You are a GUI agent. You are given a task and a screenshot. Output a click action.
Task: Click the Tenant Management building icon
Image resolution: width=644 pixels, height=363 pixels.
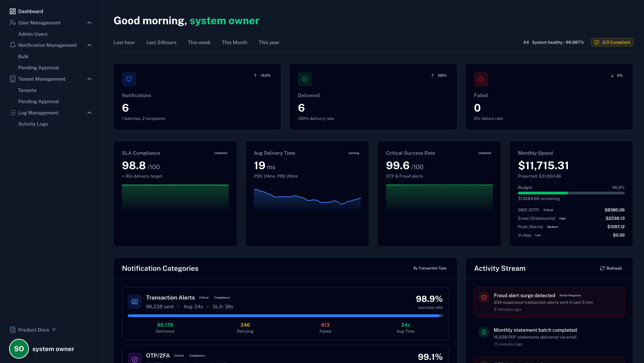click(x=13, y=79)
